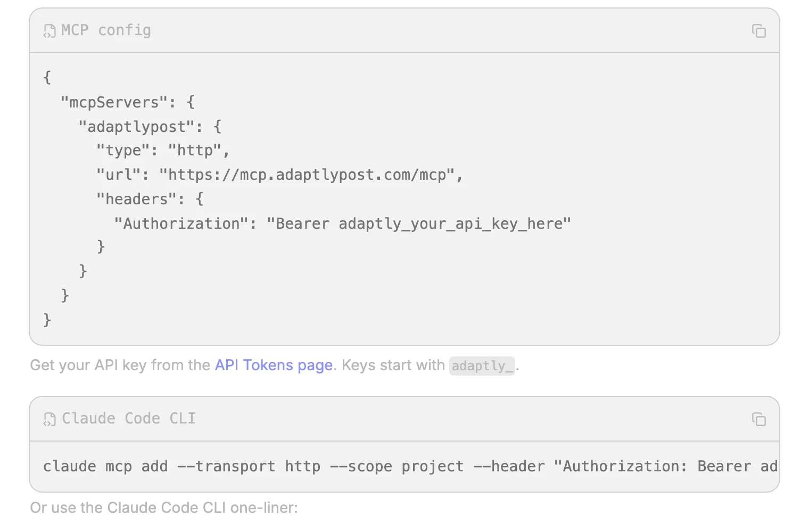809x532 pixels.
Task: Click the "type": "http" line
Action: [163, 151]
